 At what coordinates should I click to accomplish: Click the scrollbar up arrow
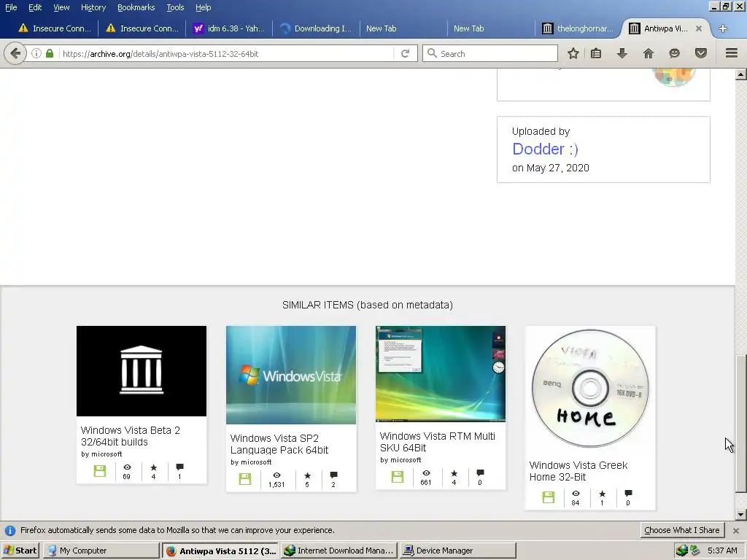point(740,74)
